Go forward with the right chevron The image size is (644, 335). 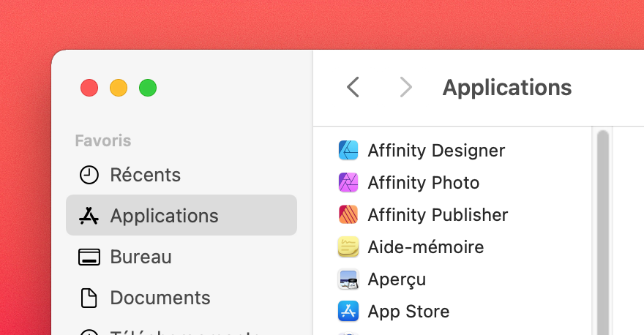[x=405, y=88]
